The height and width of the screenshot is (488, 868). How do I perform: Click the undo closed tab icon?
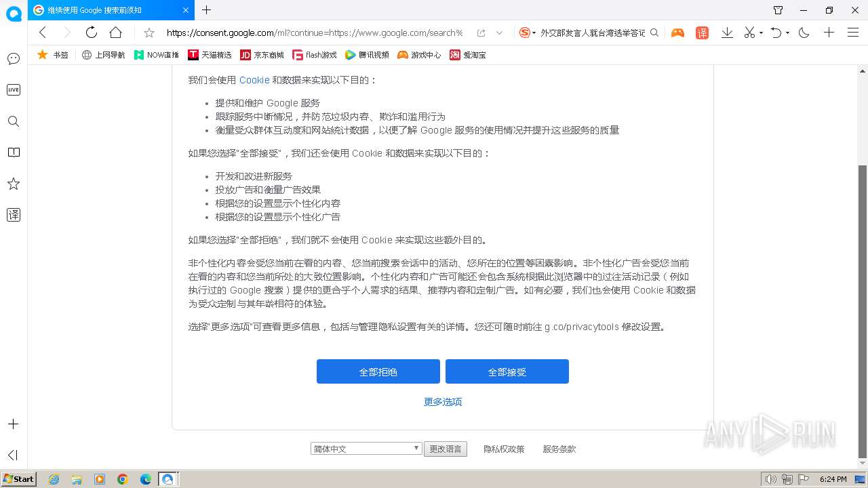click(x=776, y=33)
